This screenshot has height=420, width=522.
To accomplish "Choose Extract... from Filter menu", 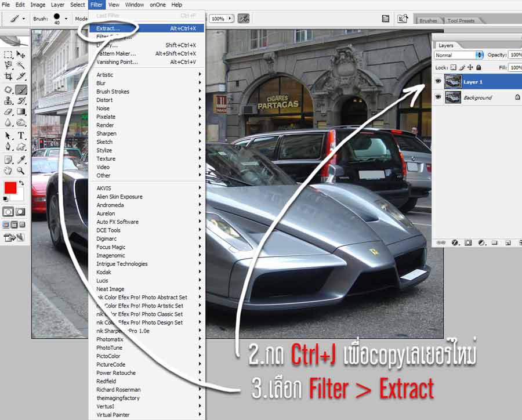I will click(x=147, y=28).
